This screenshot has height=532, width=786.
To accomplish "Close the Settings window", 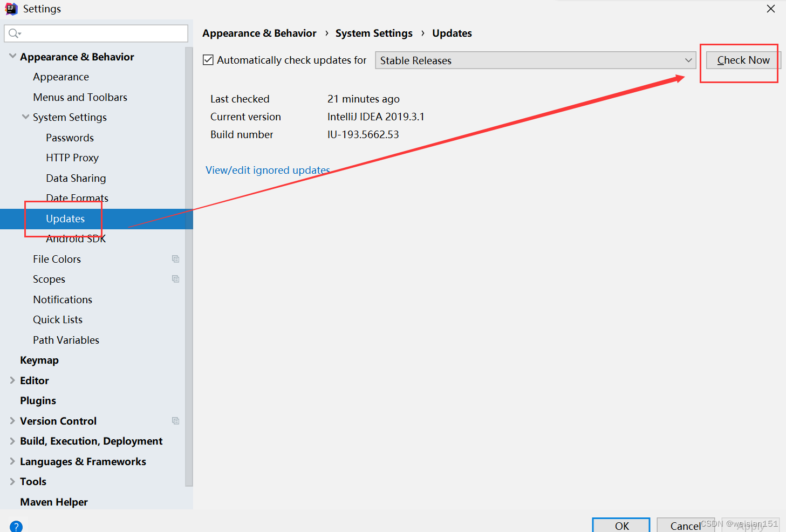I will (771, 9).
